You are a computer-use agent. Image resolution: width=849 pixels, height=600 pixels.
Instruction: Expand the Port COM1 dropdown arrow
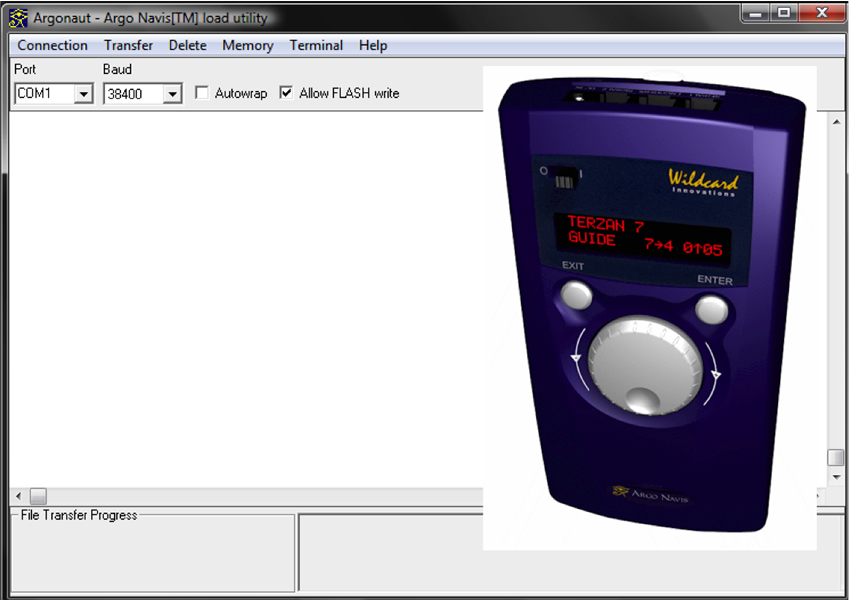pyautogui.click(x=83, y=94)
